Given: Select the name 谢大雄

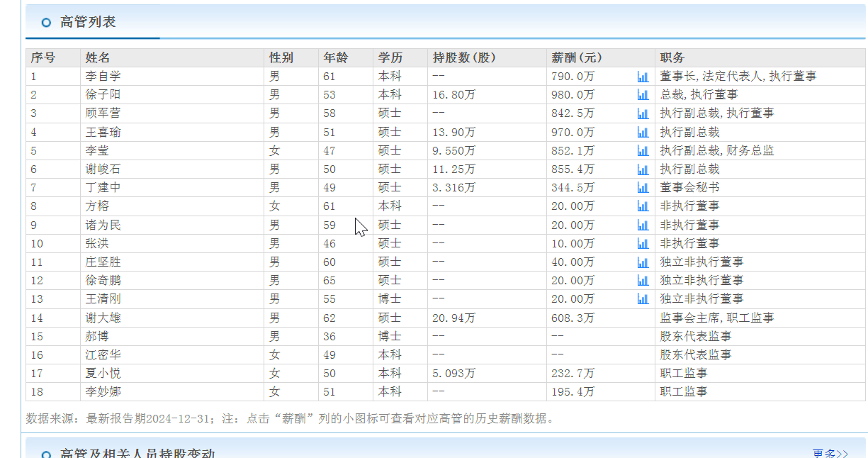Looking at the screenshot, I should coord(103,318).
